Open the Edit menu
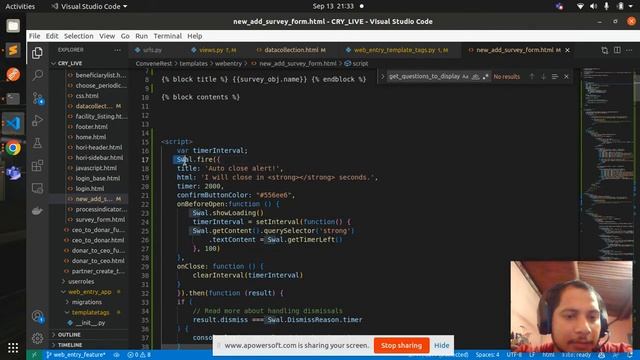This screenshot has width=640, height=360. (52, 36)
